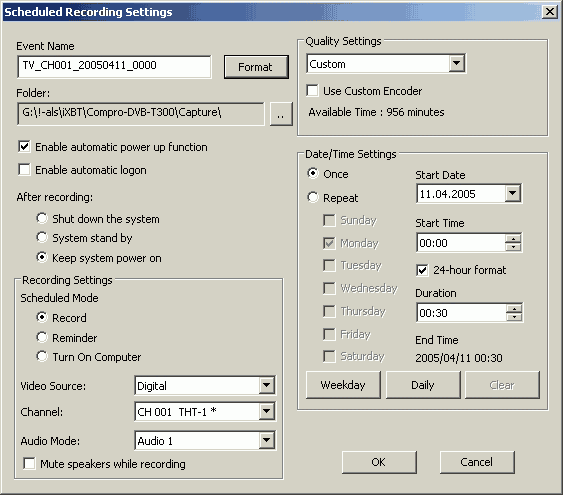The image size is (563, 495).
Task: Confirm settings with OK button
Action: [379, 462]
